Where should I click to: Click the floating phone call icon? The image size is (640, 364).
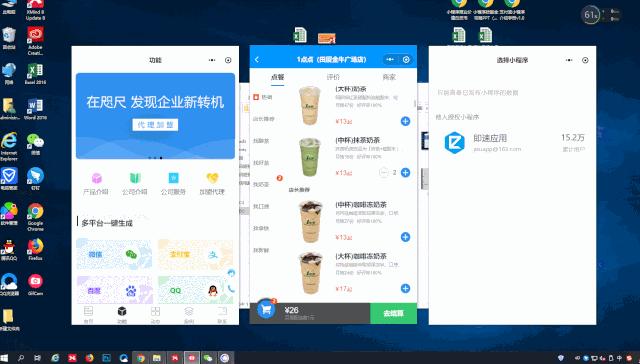click(x=231, y=289)
